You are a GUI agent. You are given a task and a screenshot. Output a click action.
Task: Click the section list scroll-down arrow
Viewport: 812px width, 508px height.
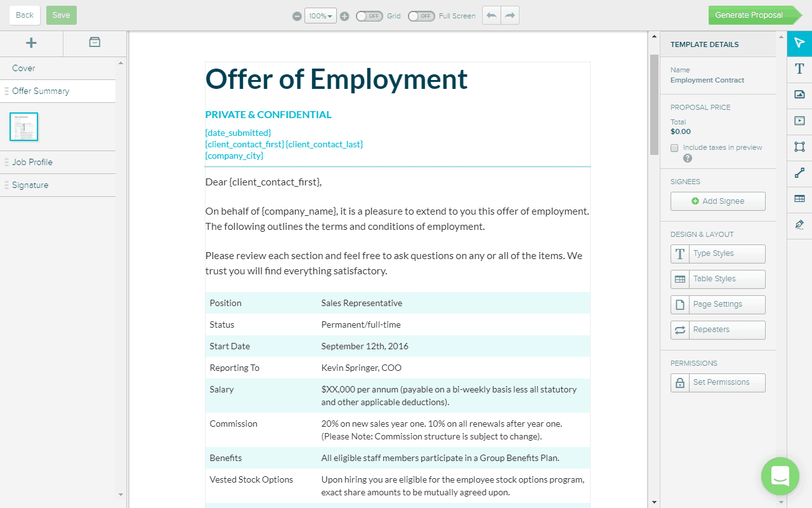(x=121, y=494)
